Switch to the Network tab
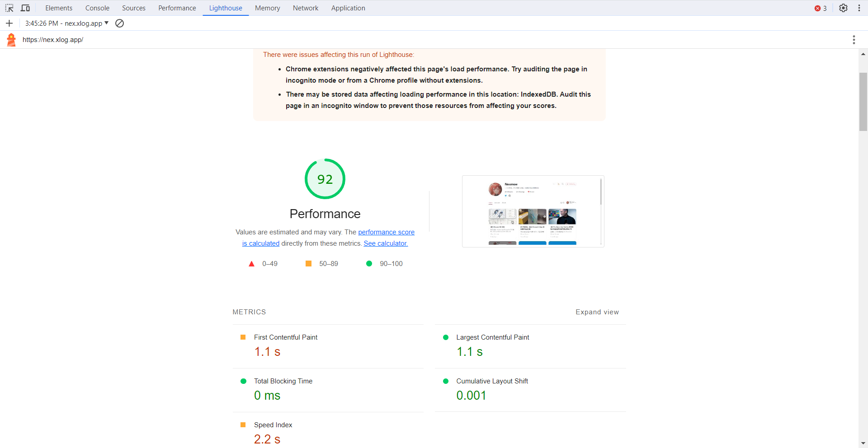The width and height of the screenshot is (868, 448). pos(306,8)
